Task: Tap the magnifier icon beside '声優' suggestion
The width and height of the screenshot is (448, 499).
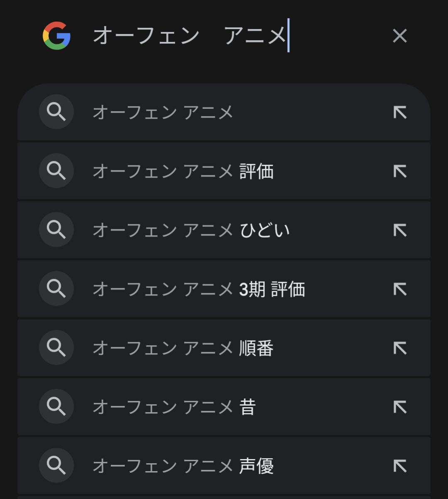Action: (x=56, y=465)
